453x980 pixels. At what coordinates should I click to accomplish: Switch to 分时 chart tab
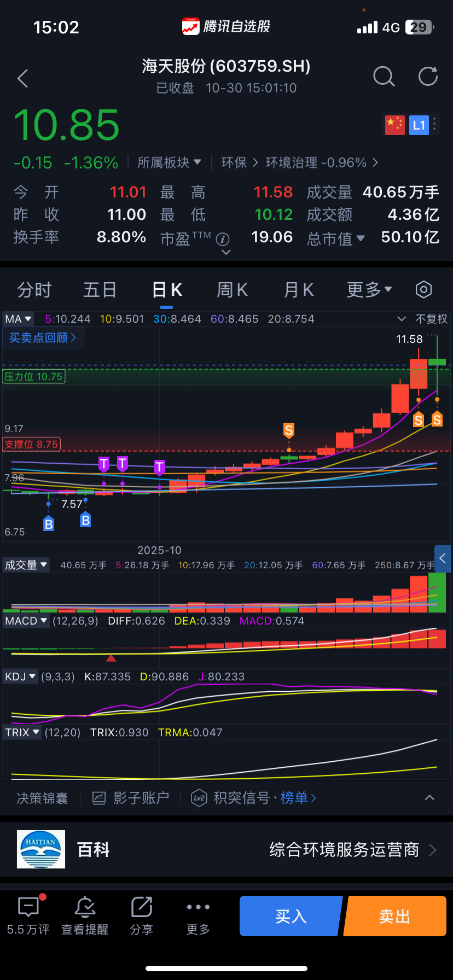34,289
